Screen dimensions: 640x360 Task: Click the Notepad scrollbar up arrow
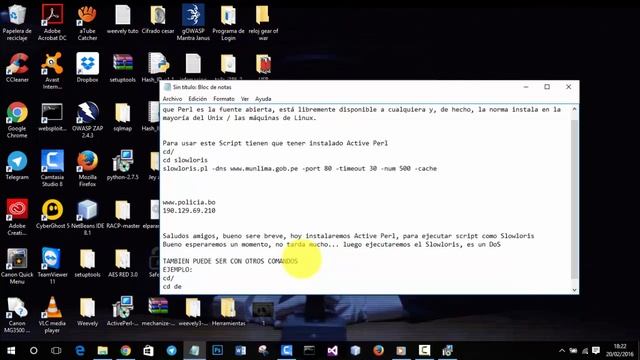tap(574, 109)
